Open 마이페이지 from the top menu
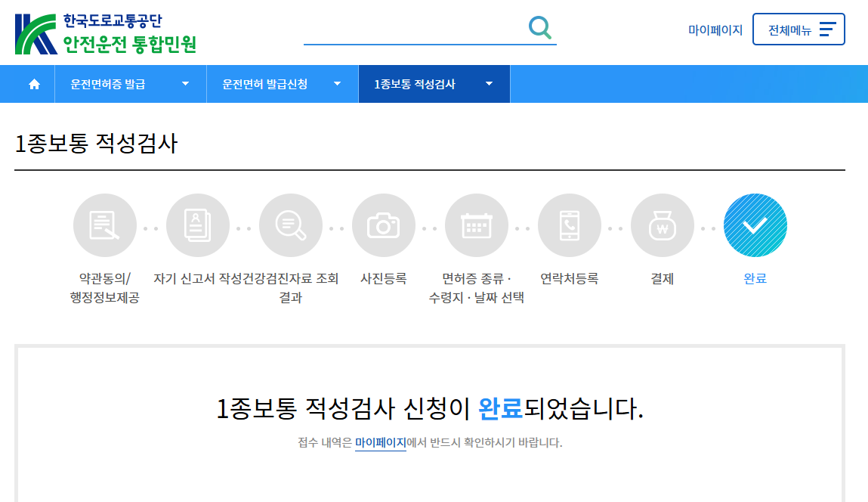 [715, 29]
